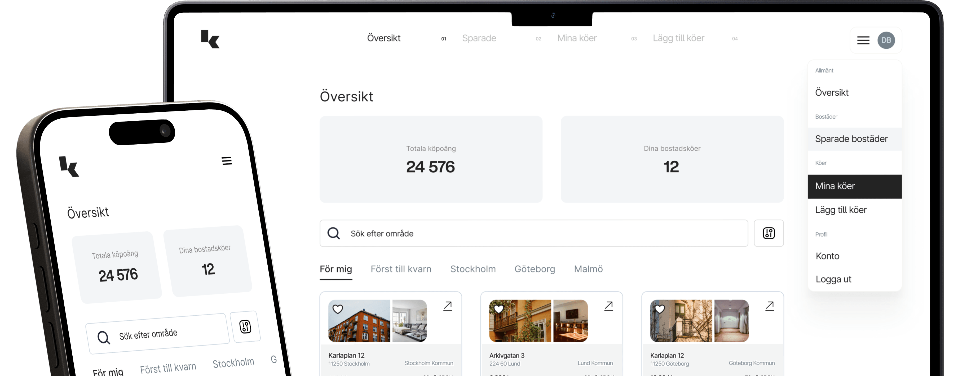Click the Totala köpoäng card on laptop

[431, 159]
